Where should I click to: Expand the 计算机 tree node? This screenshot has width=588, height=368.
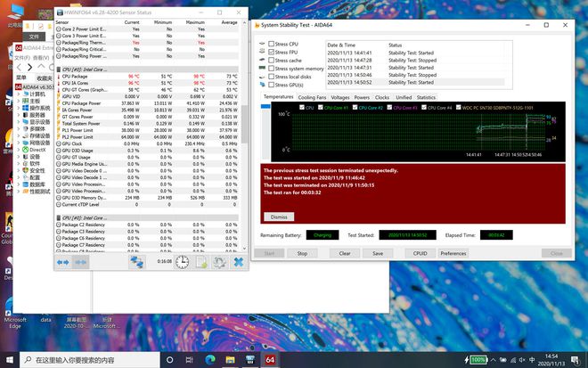[x=19, y=94]
